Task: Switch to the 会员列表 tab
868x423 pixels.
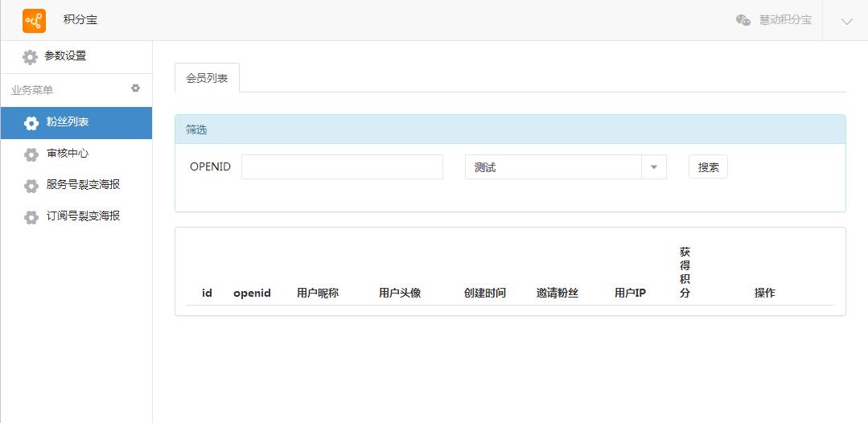Action: pos(207,78)
